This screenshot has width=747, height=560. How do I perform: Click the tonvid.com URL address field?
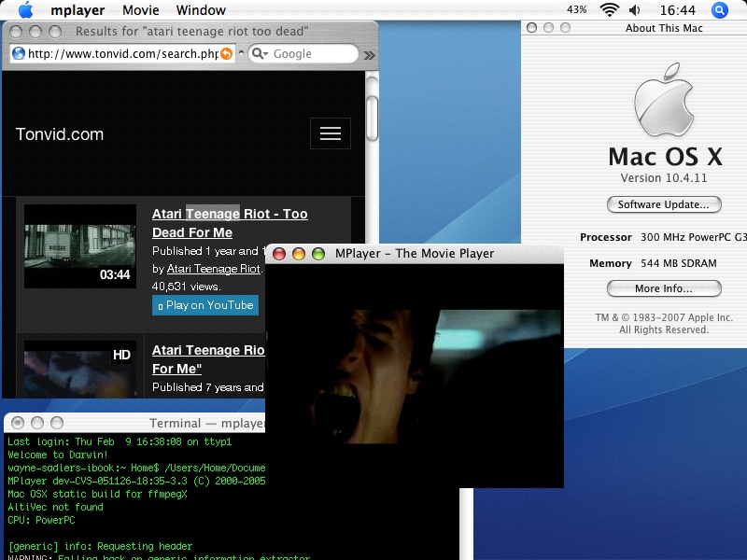(x=123, y=54)
